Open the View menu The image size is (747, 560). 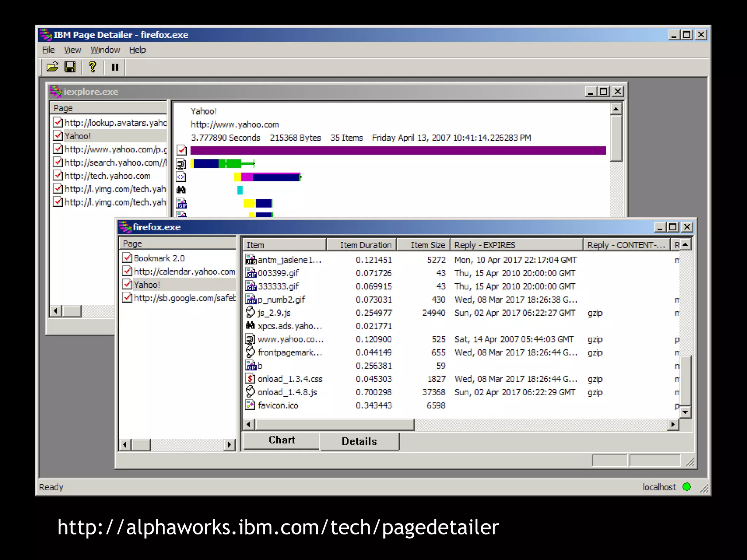pyautogui.click(x=73, y=50)
